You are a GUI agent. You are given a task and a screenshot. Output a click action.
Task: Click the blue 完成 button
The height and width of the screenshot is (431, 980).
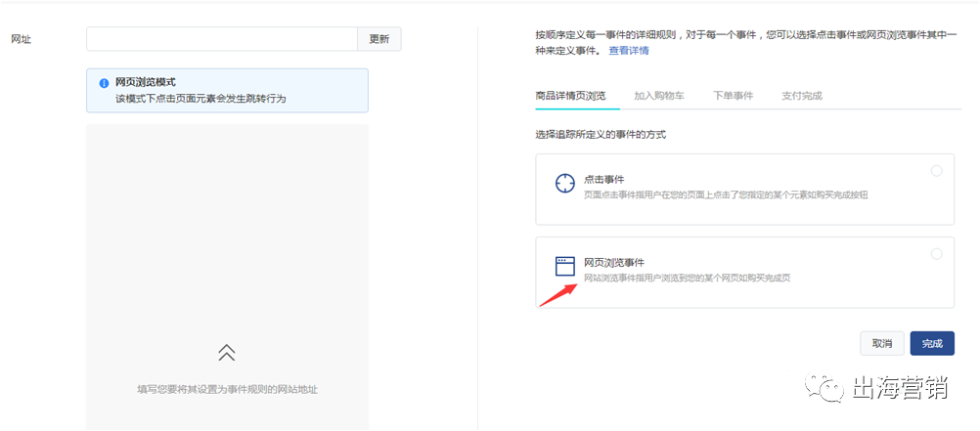(932, 344)
